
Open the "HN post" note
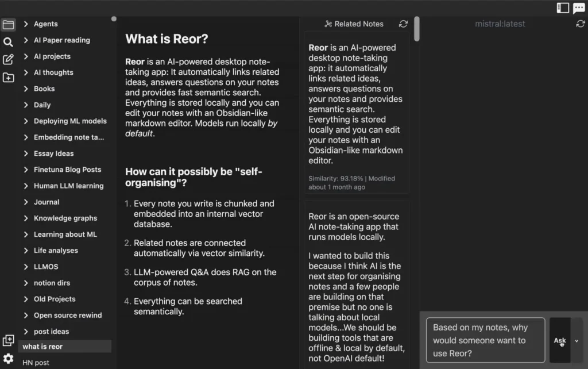pos(36,363)
